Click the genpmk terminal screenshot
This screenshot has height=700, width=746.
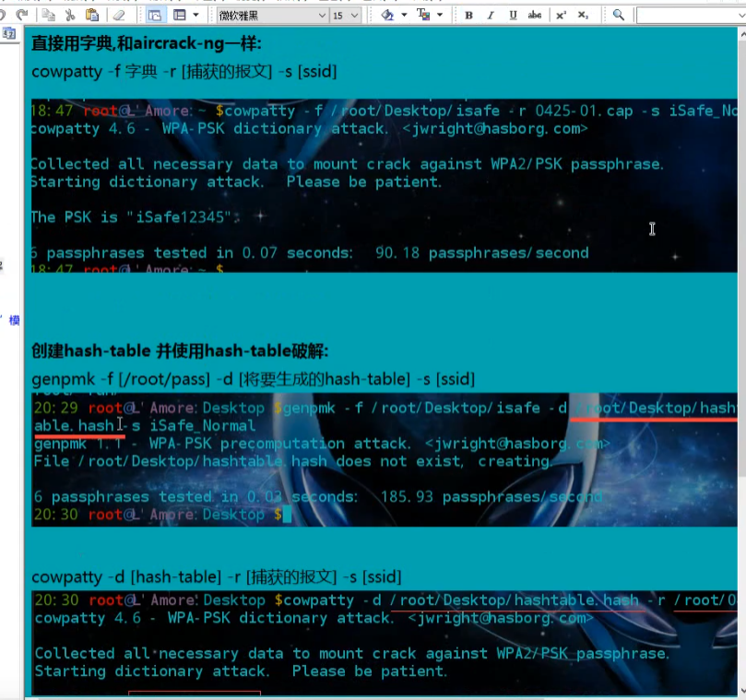coord(385,459)
